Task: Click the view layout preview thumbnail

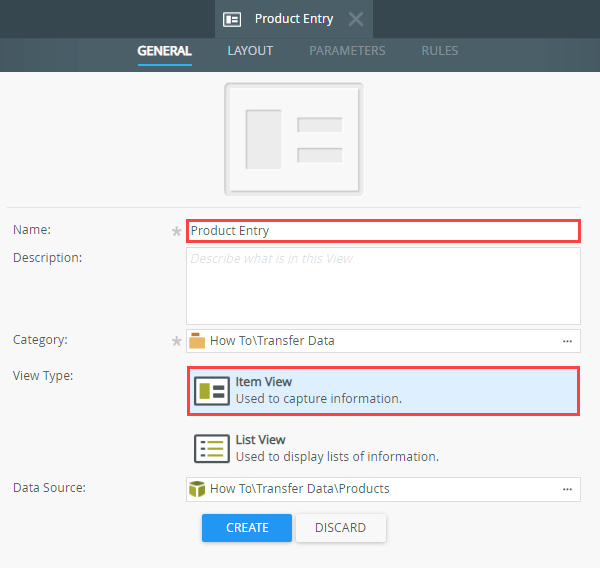Action: (294, 139)
